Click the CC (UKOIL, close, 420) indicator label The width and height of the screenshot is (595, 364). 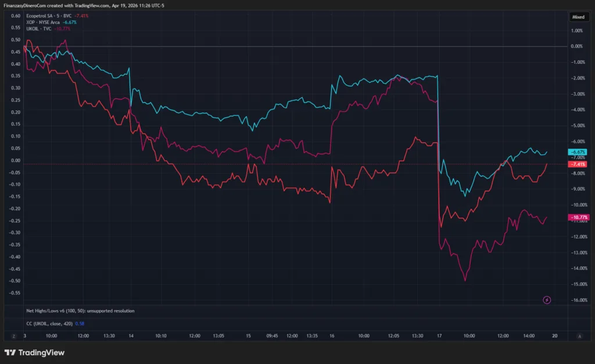49,323
